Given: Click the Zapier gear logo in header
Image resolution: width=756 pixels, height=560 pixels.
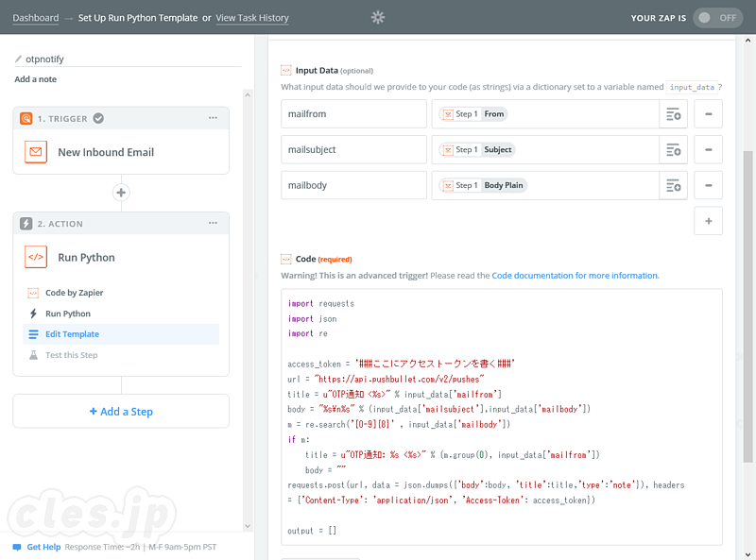Looking at the screenshot, I should [x=378, y=17].
